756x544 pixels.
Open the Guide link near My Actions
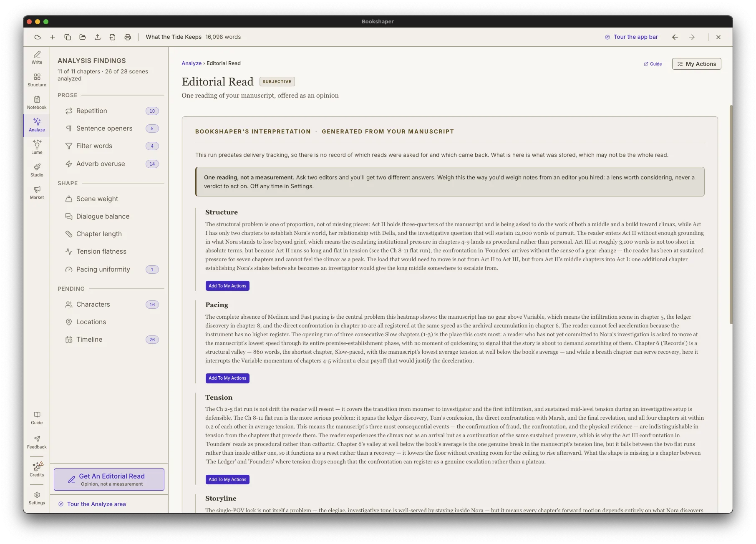(653, 64)
